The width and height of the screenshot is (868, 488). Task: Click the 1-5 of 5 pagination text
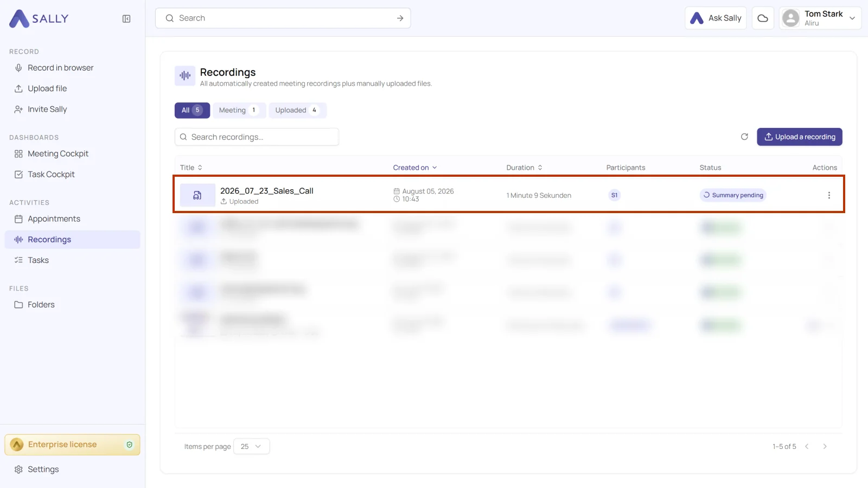(784, 446)
